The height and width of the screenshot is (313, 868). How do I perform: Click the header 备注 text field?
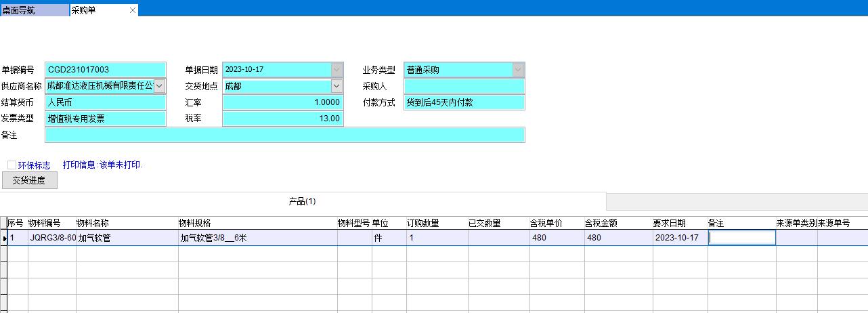coord(284,135)
